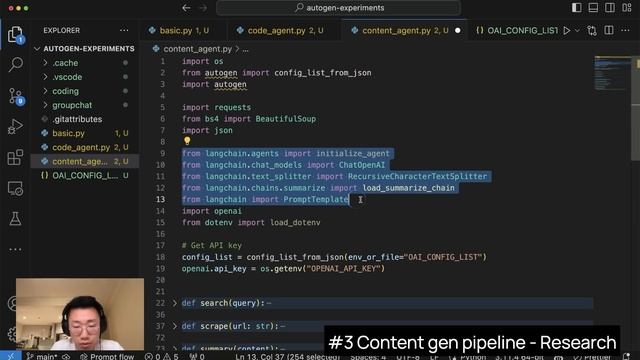The image size is (640, 360).
Task: Click 'BeautifulSoup' on line 6
Action: pyautogui.click(x=286, y=119)
